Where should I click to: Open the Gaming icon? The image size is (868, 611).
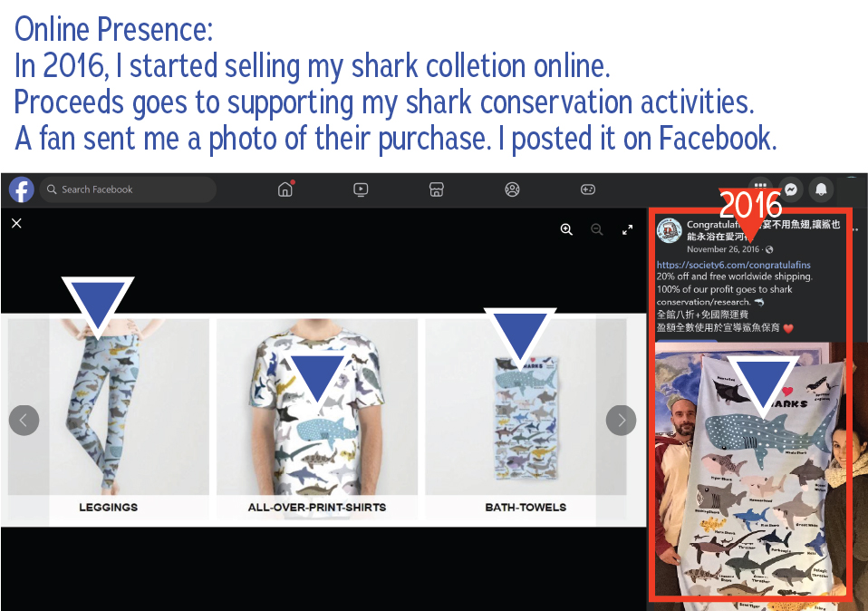click(x=587, y=189)
